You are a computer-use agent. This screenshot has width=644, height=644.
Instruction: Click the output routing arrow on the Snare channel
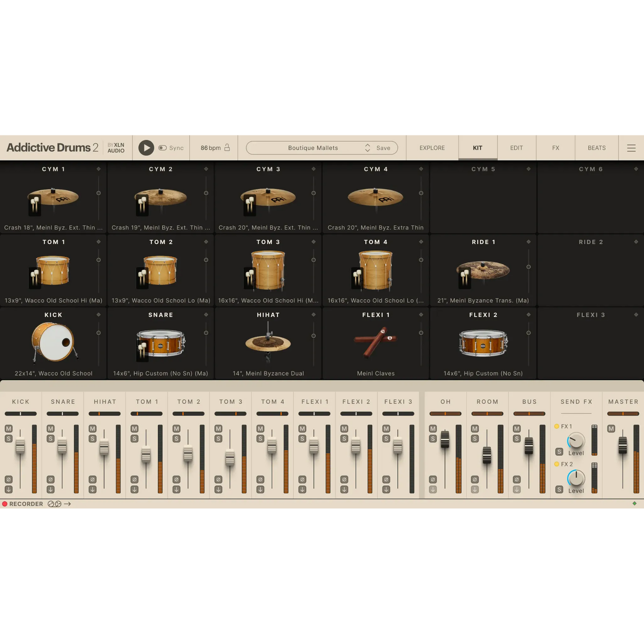tap(50, 489)
